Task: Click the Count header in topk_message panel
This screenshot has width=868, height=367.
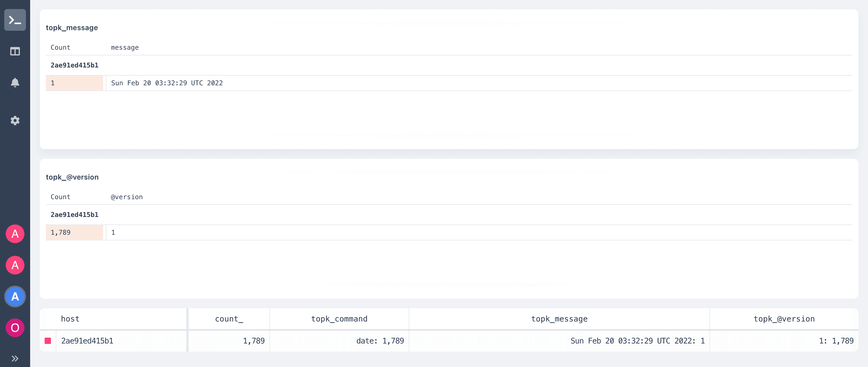Action: pos(60,48)
